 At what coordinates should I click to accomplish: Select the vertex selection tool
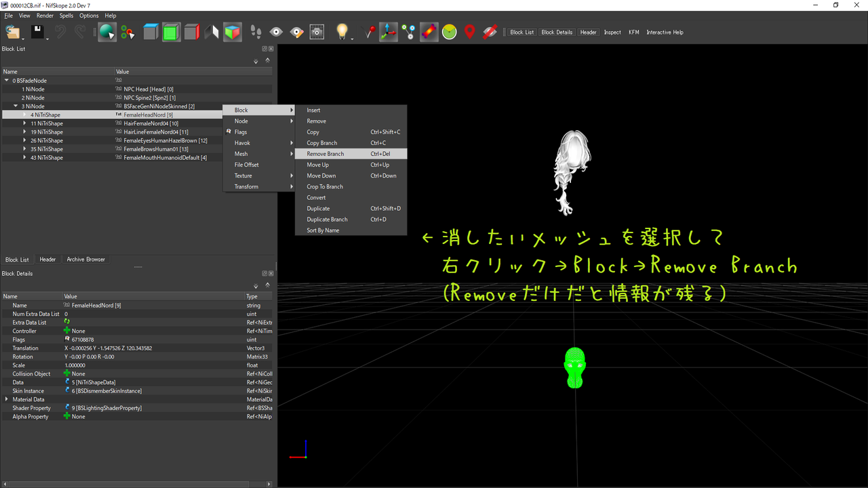127,32
